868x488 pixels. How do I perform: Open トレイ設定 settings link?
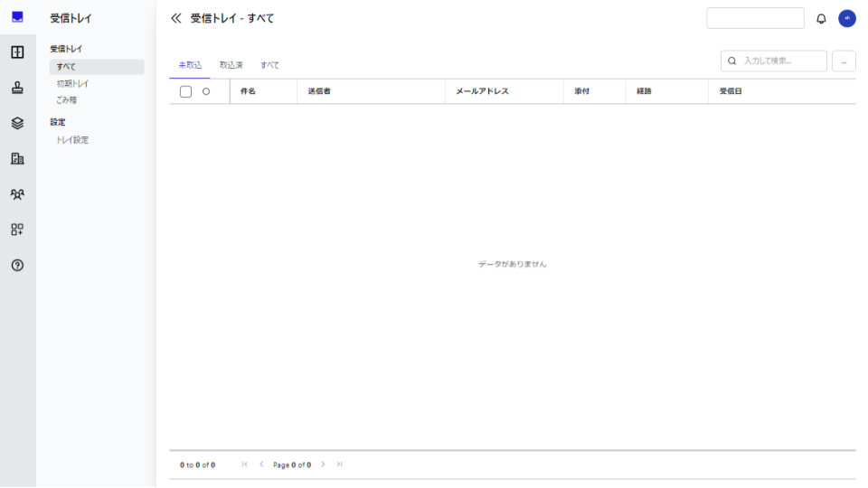[x=72, y=140]
